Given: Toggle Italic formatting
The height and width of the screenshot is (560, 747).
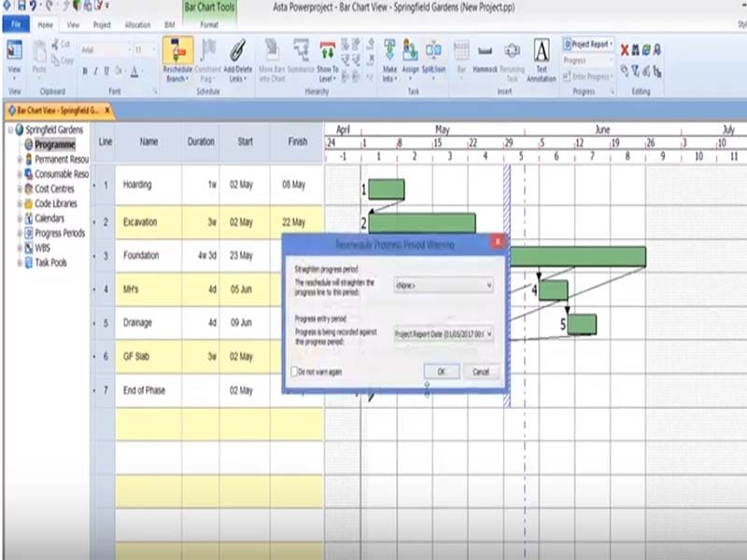Looking at the screenshot, I should (96, 72).
